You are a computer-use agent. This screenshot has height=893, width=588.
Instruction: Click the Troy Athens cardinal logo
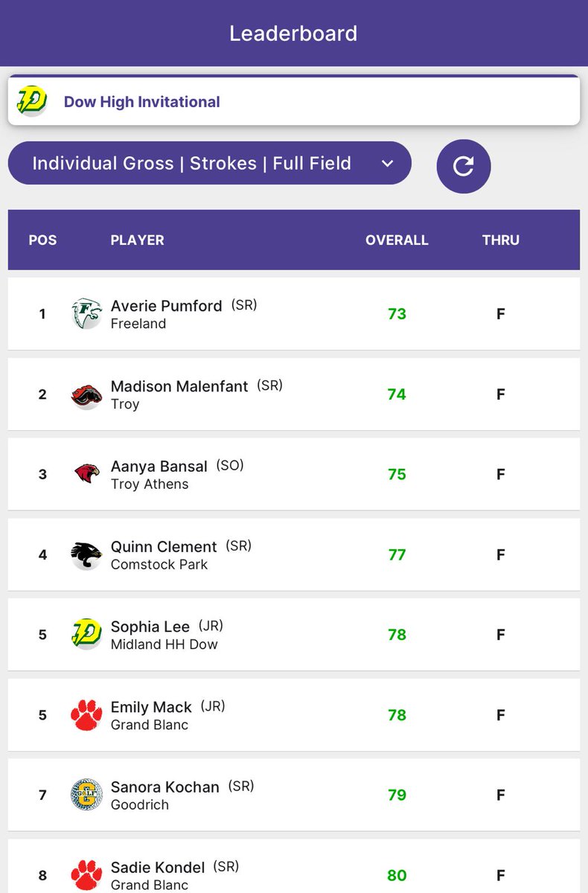click(x=86, y=474)
